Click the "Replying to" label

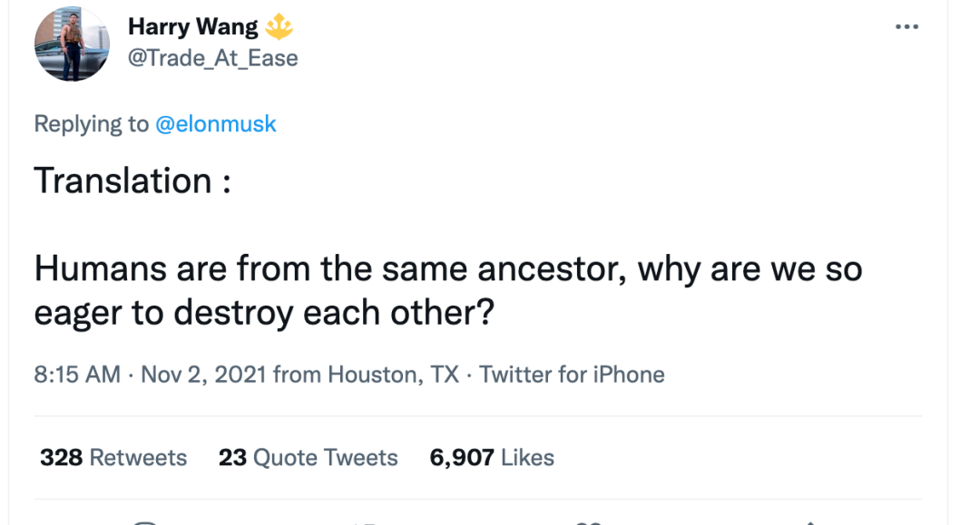coord(91,123)
